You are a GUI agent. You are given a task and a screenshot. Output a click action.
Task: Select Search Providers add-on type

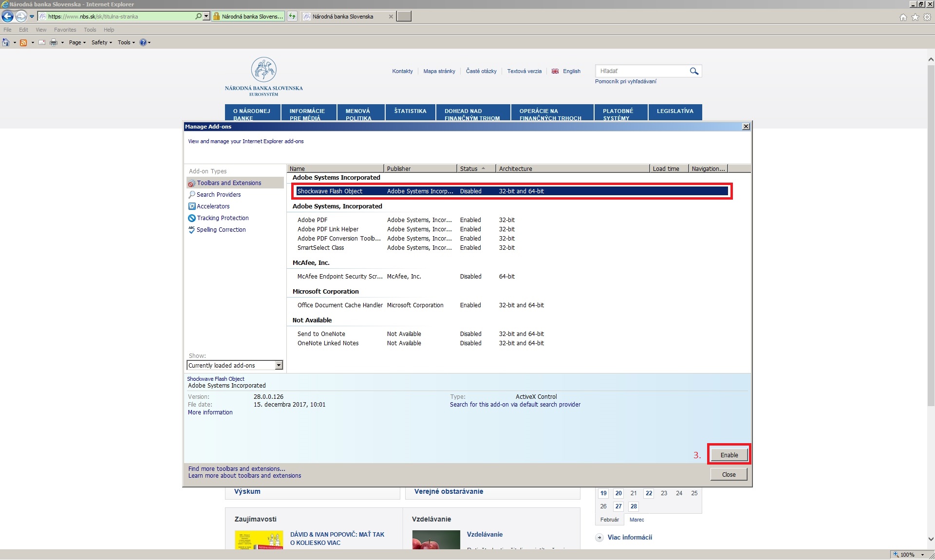pos(218,194)
